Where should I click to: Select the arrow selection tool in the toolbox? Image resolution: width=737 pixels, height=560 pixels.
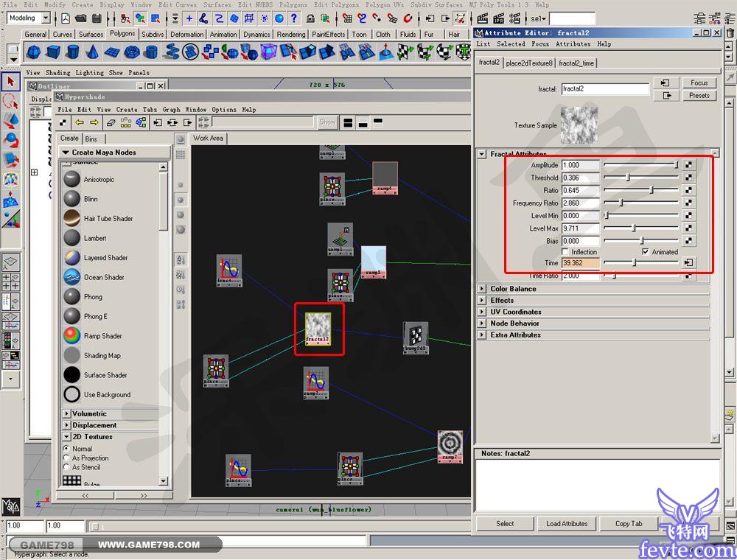coord(10,82)
